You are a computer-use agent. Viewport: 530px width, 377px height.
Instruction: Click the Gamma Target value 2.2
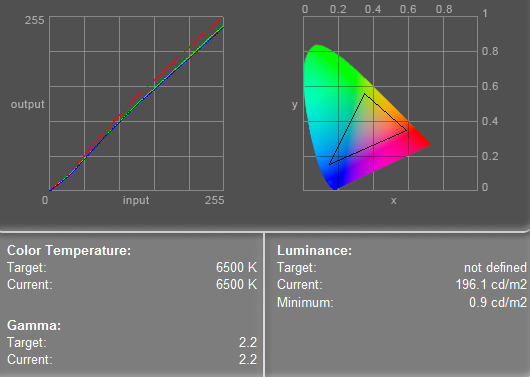(x=248, y=343)
